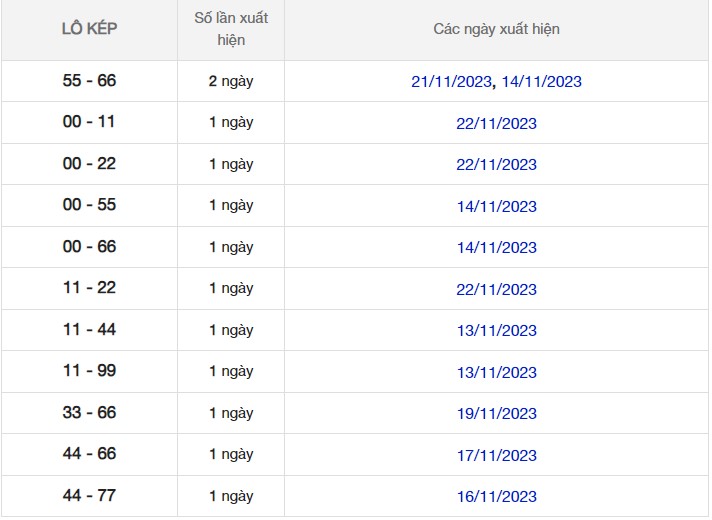Open 22/11/2023 link for pair 00 - 11
The width and height of the screenshot is (712, 520).
[496, 123]
